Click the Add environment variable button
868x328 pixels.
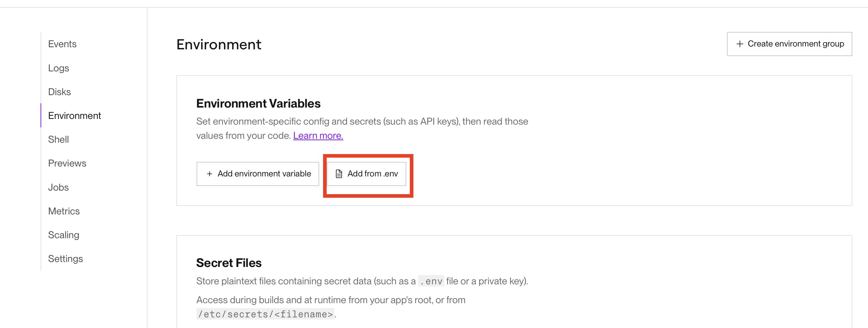point(258,174)
